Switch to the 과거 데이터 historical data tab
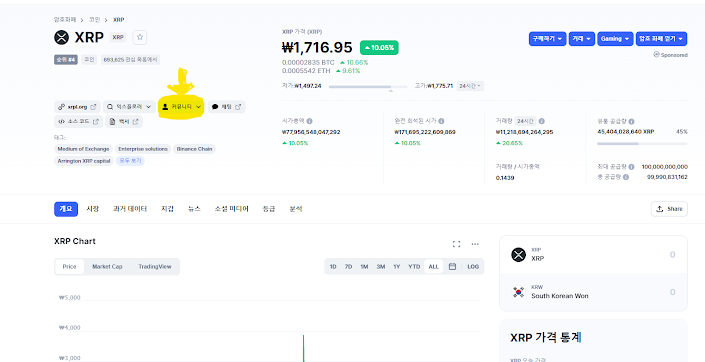Image resolution: width=705 pixels, height=362 pixels. [x=130, y=209]
